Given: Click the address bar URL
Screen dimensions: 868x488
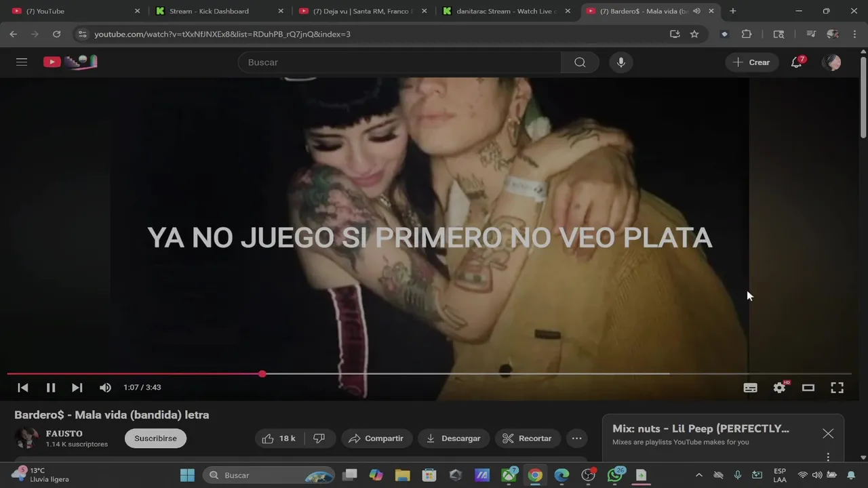Looking at the screenshot, I should [x=222, y=34].
